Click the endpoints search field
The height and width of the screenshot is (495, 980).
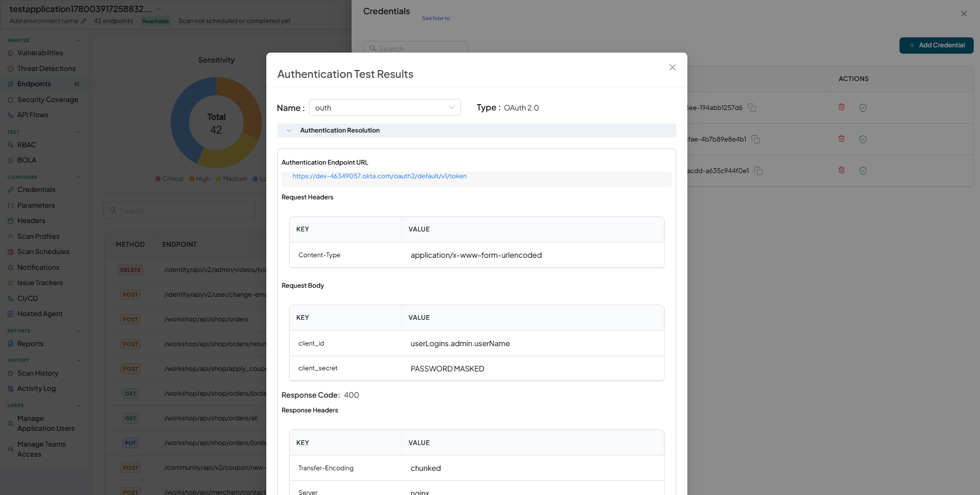click(x=179, y=210)
